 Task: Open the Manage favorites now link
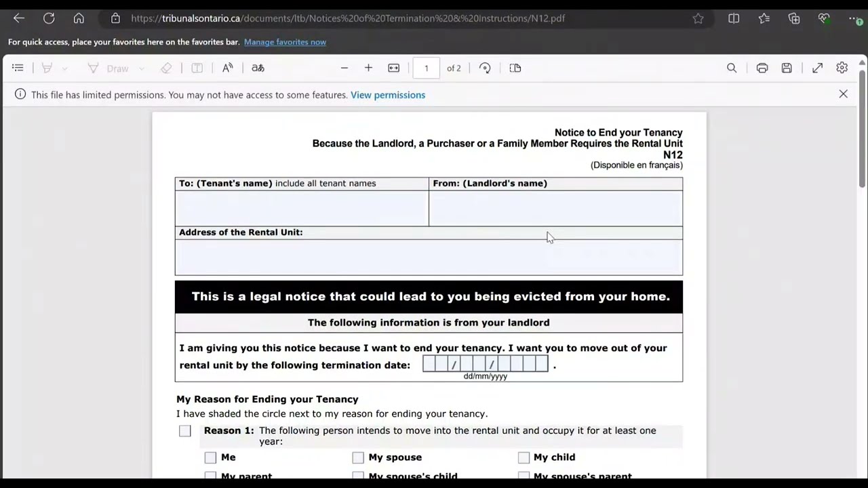coord(285,42)
